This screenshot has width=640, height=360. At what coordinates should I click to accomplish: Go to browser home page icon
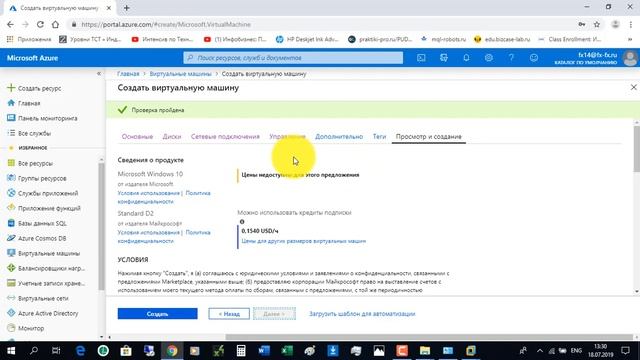click(55, 24)
